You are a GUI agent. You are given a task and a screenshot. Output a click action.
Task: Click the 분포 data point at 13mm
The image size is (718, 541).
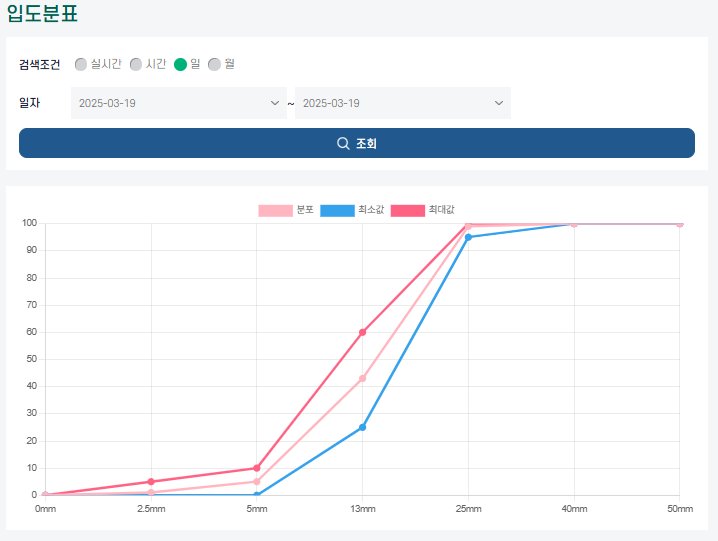[x=363, y=378]
